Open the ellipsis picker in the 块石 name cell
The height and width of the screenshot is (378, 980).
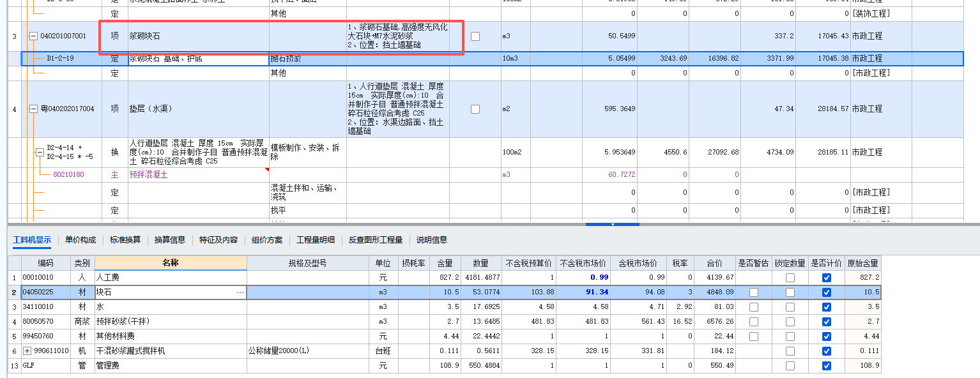240,292
